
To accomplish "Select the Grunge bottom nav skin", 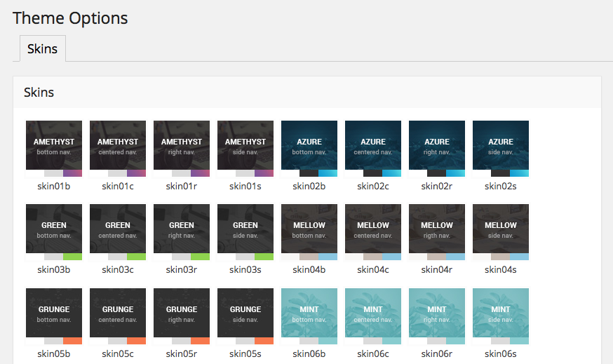I will [54, 316].
